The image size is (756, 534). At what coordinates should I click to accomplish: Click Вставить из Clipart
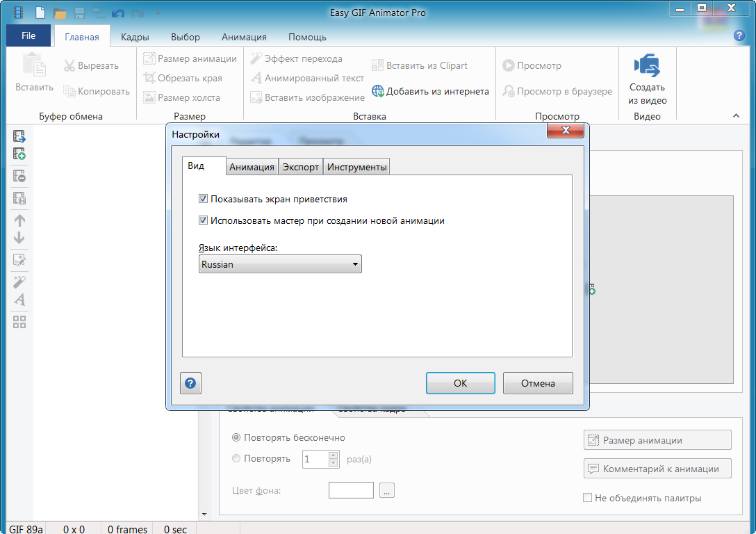pos(420,65)
